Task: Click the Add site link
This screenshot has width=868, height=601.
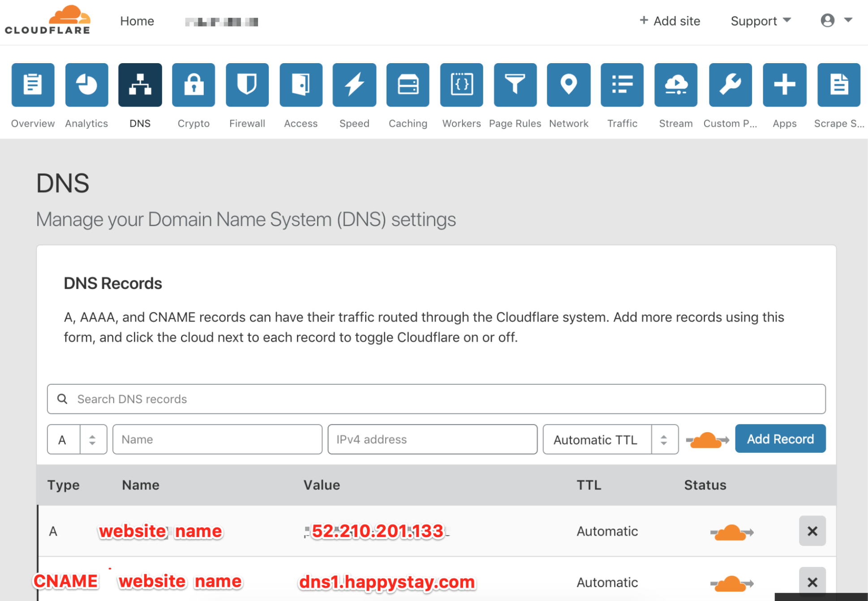Action: click(x=670, y=21)
